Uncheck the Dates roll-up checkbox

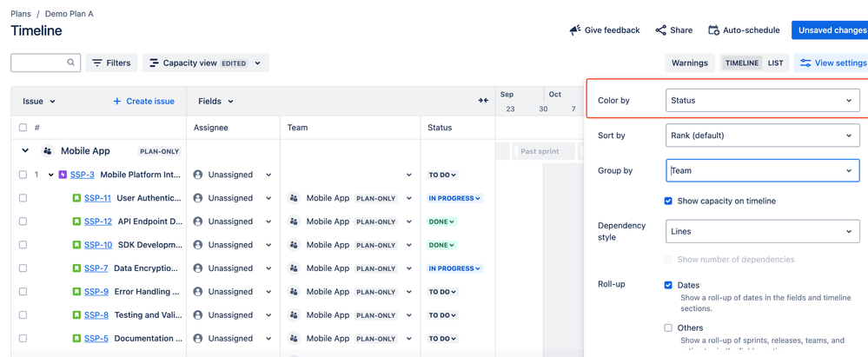coord(668,285)
